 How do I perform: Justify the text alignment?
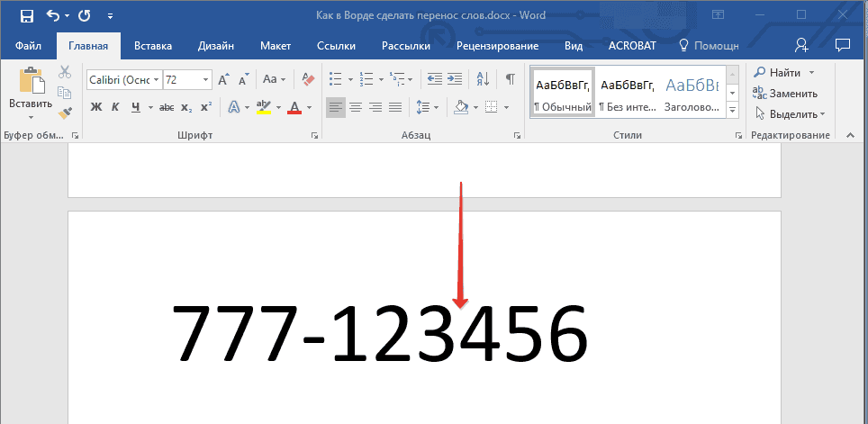tap(395, 107)
